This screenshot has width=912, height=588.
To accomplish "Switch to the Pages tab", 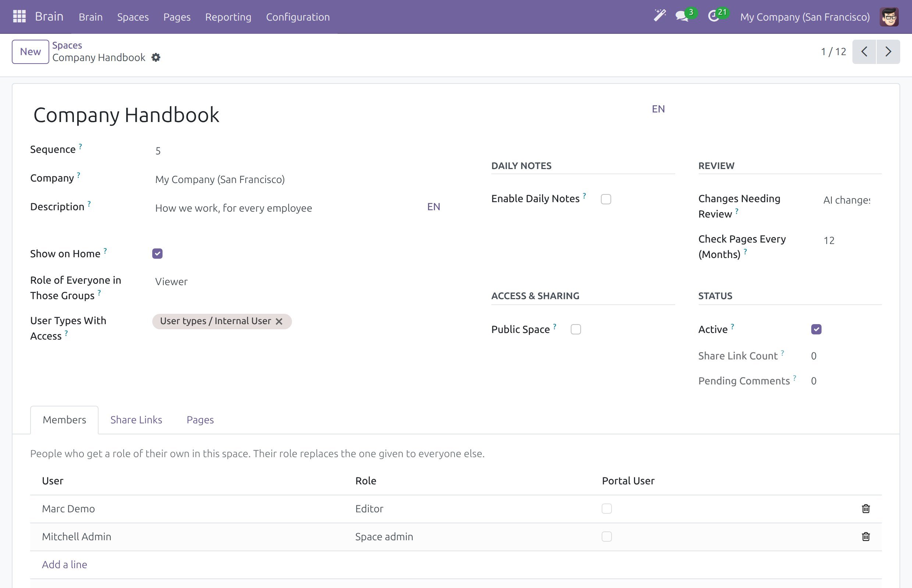I will [200, 420].
